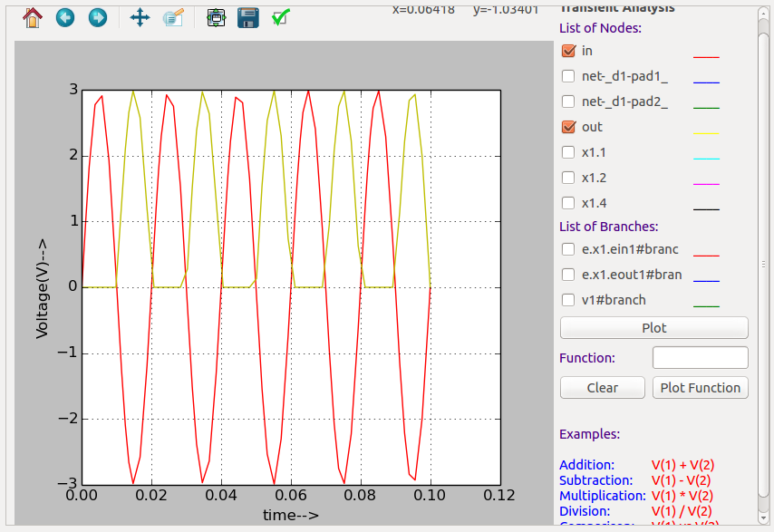The height and width of the screenshot is (532, 774).
Task: Open the green checkmark figure options
Action: 281,18
